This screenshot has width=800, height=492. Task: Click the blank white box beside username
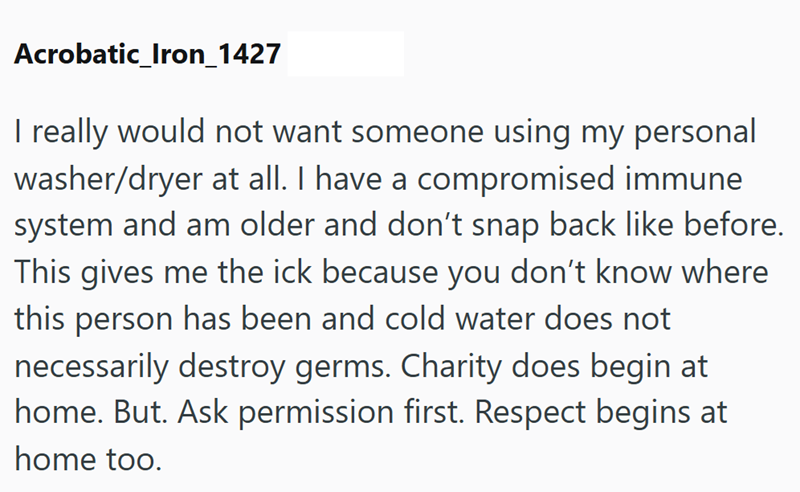345,54
